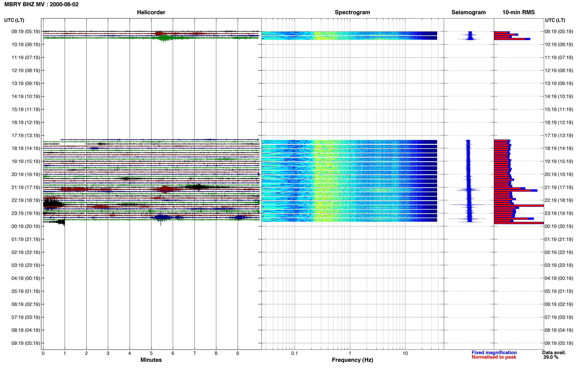Click the left '12:19 (08:19)' time label
The width and height of the screenshot is (588, 368).
tap(26, 70)
